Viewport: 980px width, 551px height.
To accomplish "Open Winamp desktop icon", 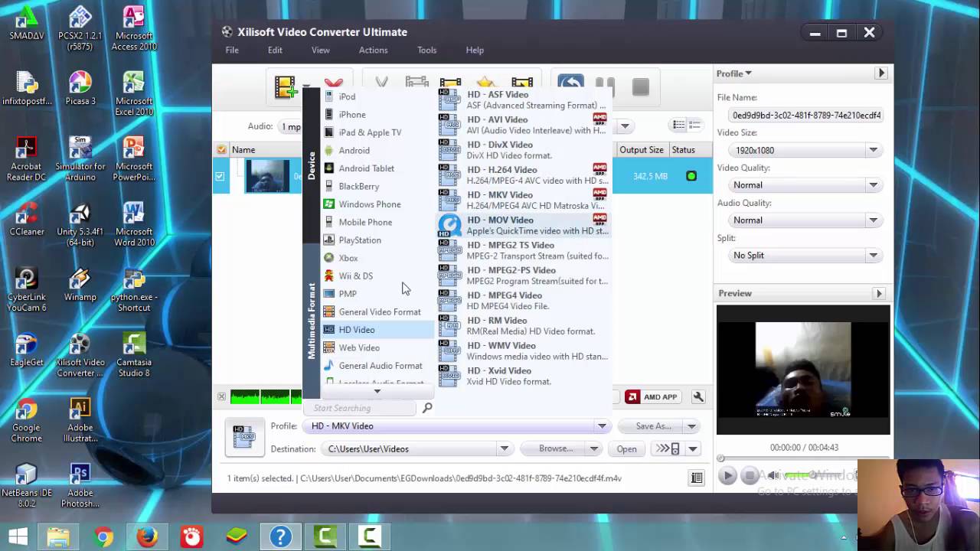I will 80,285.
